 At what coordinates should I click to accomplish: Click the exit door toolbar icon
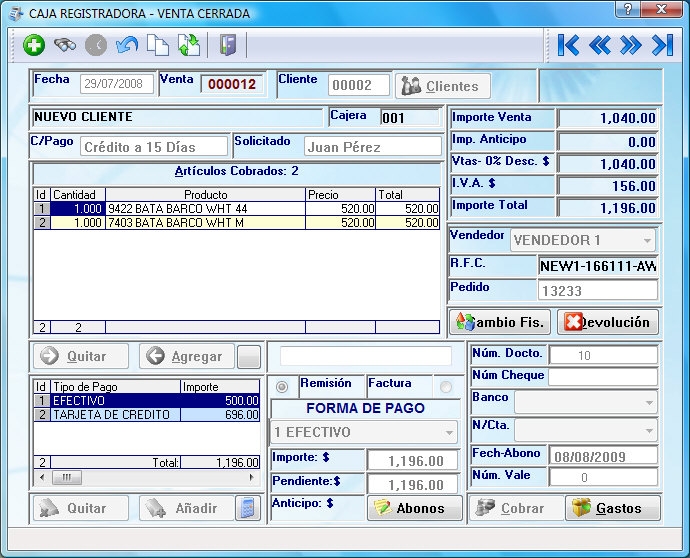pyautogui.click(x=228, y=45)
